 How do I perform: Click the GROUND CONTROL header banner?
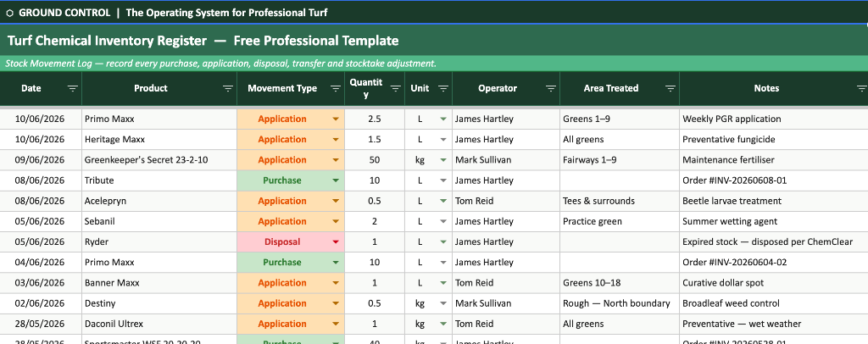[434, 13]
